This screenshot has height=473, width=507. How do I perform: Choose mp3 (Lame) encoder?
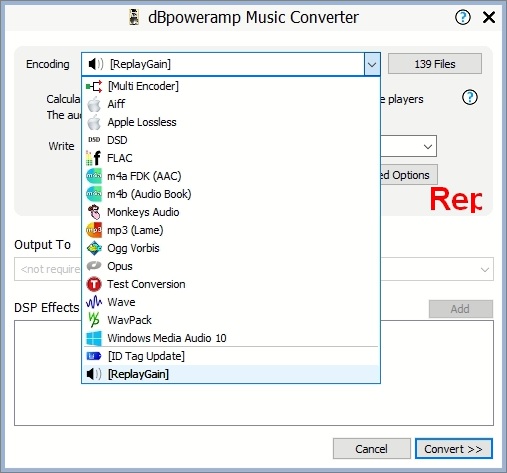[x=231, y=230]
